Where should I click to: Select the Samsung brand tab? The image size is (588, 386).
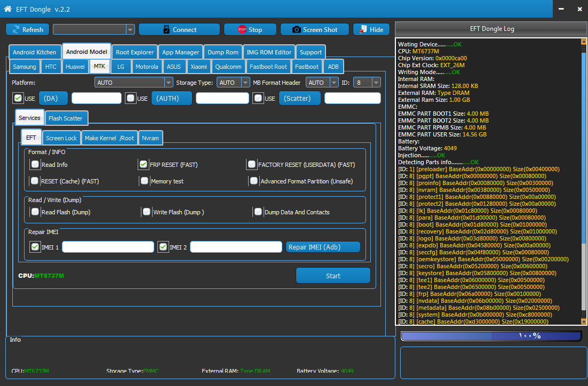click(x=25, y=66)
